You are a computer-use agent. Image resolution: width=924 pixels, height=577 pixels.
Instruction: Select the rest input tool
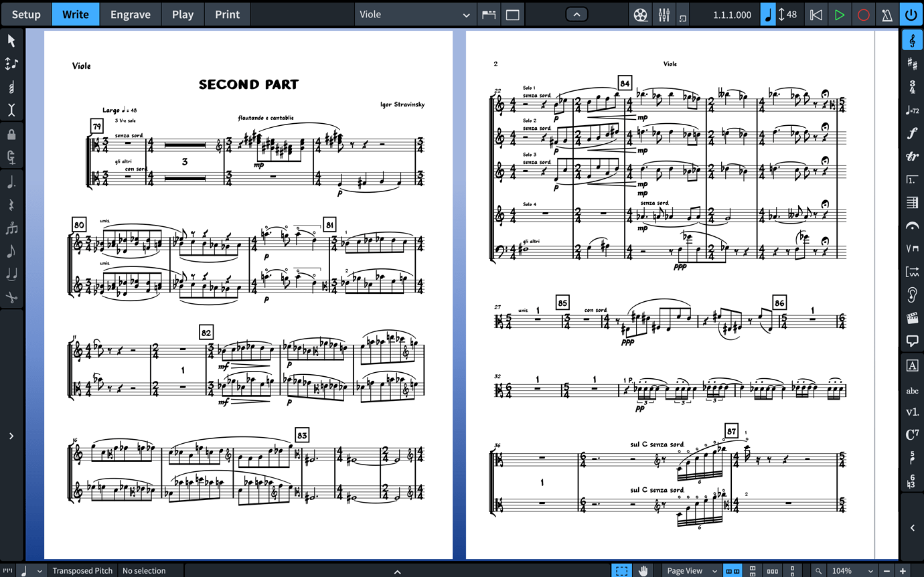pyautogui.click(x=11, y=205)
